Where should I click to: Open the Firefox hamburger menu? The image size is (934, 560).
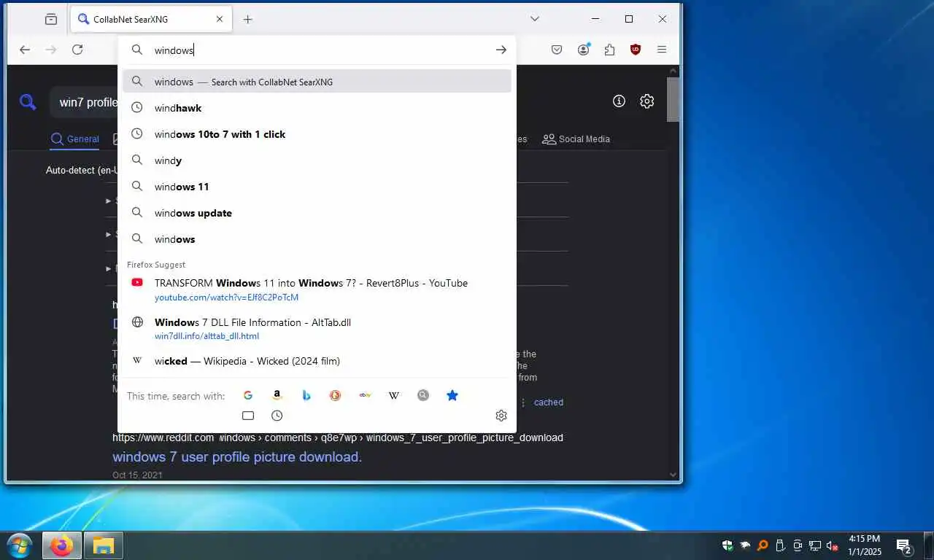click(x=662, y=50)
